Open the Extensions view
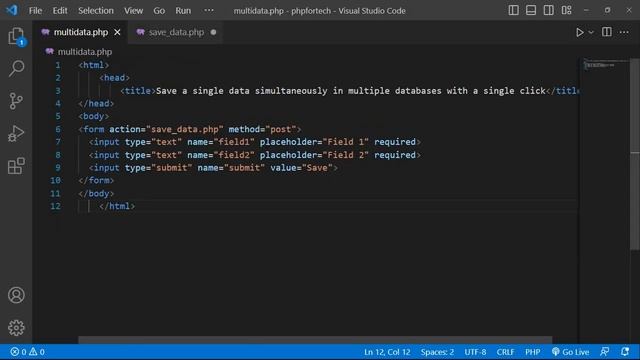The height and width of the screenshot is (360, 640). click(x=16, y=166)
